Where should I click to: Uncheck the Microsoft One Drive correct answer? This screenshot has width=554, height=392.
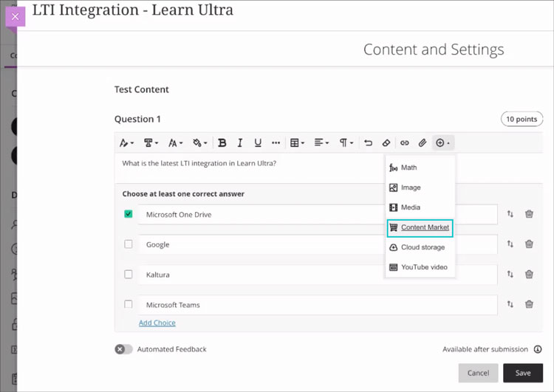(129, 214)
